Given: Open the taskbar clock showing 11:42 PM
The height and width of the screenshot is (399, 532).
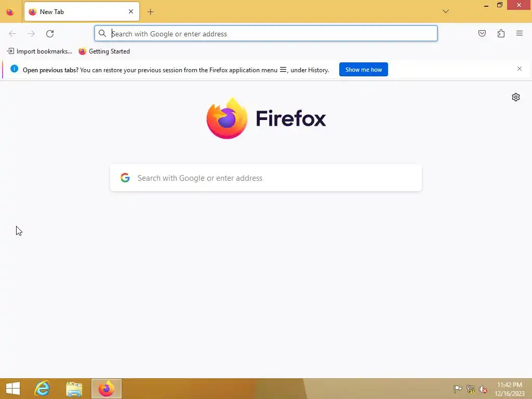Looking at the screenshot, I should coord(510,389).
